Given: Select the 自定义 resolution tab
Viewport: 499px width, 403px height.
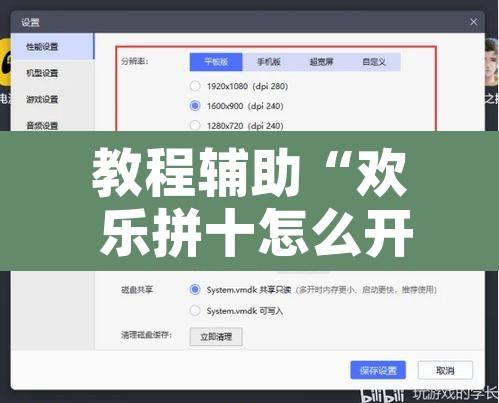Looking at the screenshot, I should (x=374, y=62).
